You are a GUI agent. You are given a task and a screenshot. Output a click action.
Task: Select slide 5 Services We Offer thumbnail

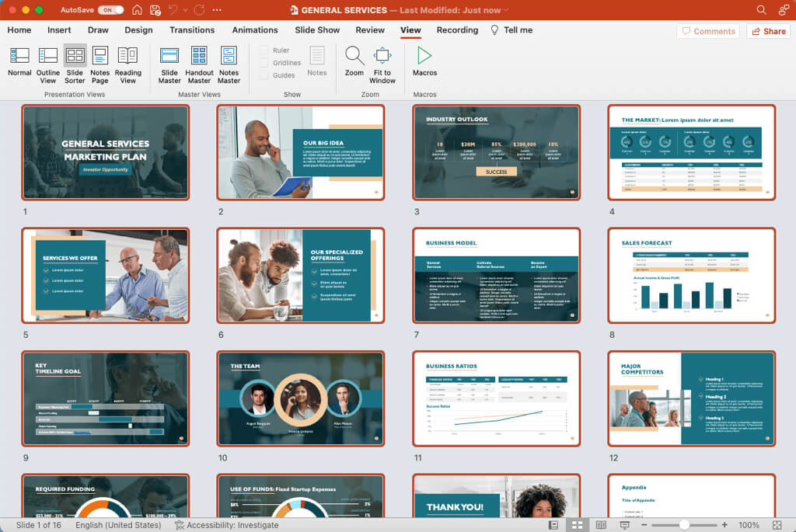click(106, 276)
